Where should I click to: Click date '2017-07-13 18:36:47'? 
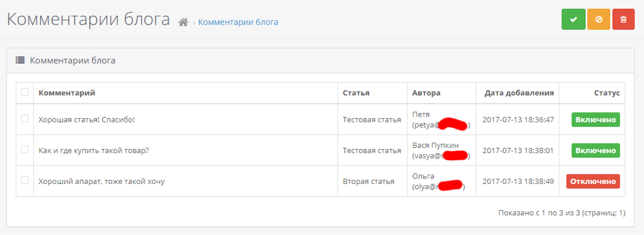518,120
